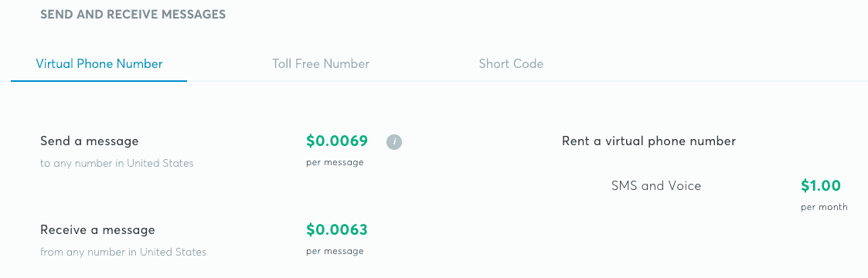Click the SMS and Voice label
868x278 pixels.
point(656,185)
